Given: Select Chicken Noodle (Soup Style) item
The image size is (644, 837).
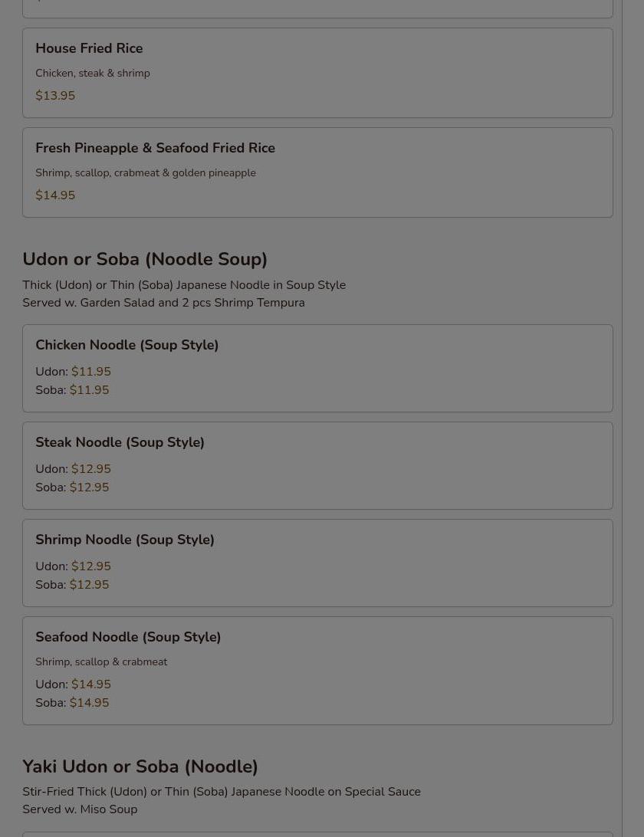Looking at the screenshot, I should (317, 369).
